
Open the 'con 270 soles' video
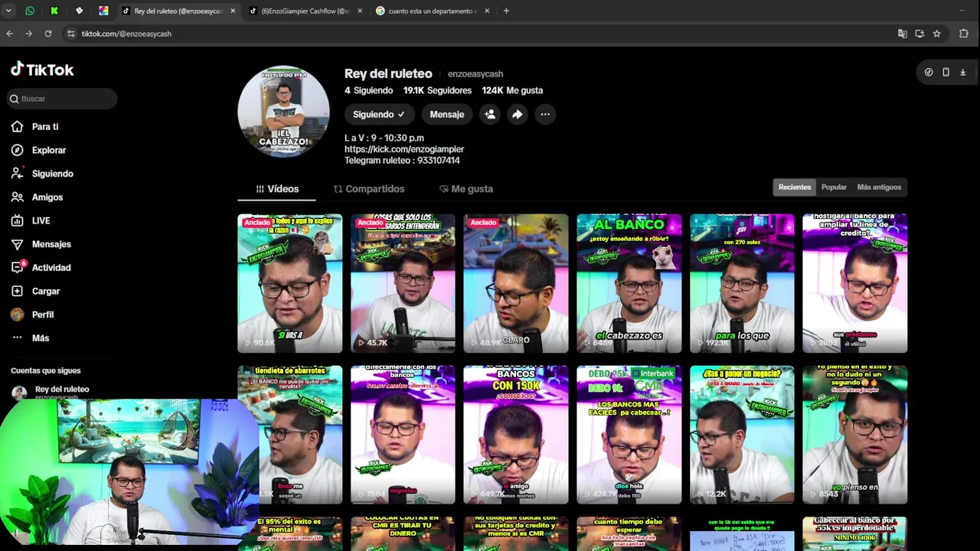(742, 283)
